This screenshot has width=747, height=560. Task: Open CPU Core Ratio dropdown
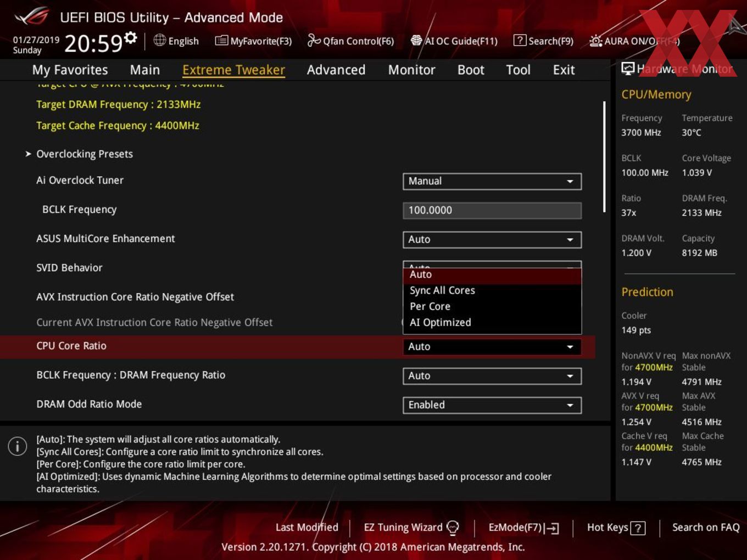492,346
